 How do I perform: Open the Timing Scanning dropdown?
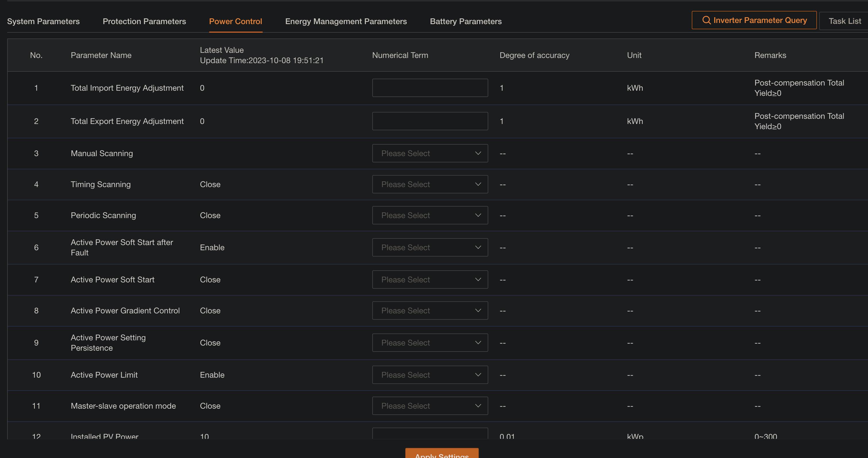[430, 184]
